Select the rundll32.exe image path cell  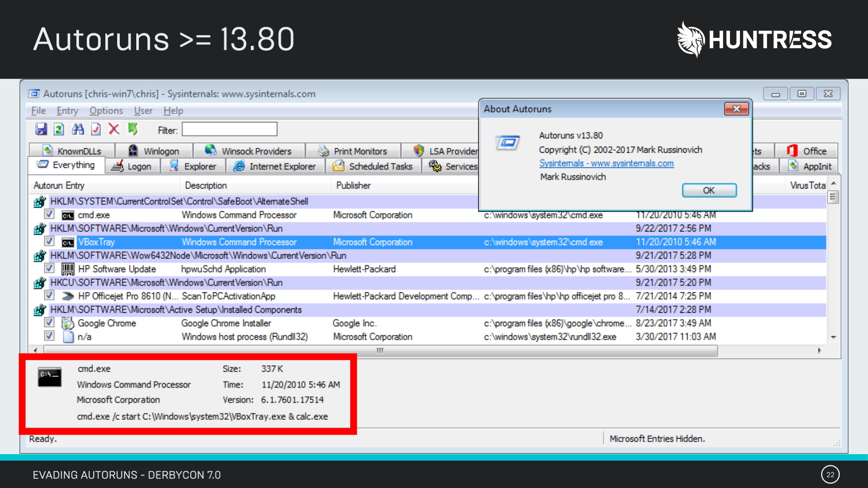point(550,337)
